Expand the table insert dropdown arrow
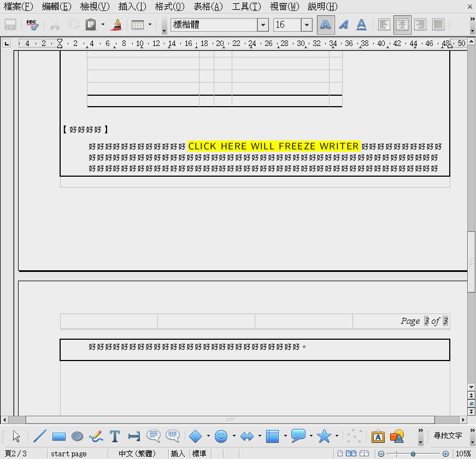This screenshot has height=459, width=476. pyautogui.click(x=150, y=25)
